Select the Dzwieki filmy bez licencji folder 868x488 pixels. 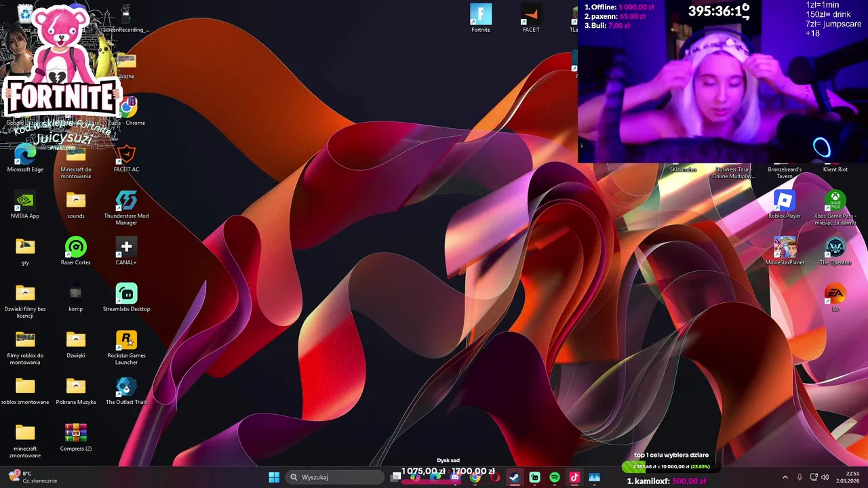(x=25, y=301)
